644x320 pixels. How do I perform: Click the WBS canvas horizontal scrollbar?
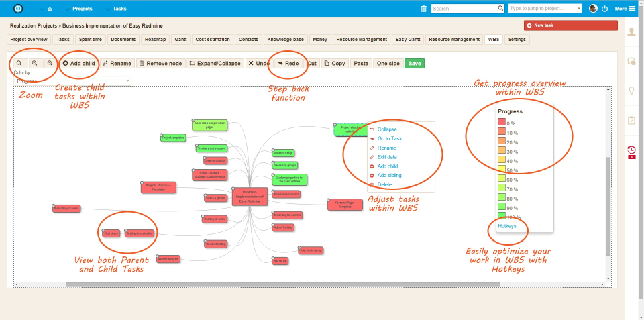pos(283,284)
